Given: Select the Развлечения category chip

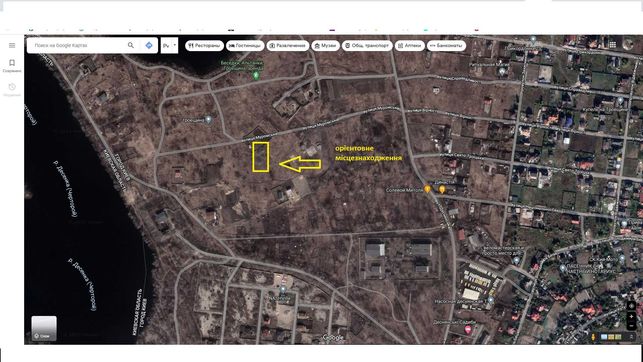Looking at the screenshot, I should point(288,46).
